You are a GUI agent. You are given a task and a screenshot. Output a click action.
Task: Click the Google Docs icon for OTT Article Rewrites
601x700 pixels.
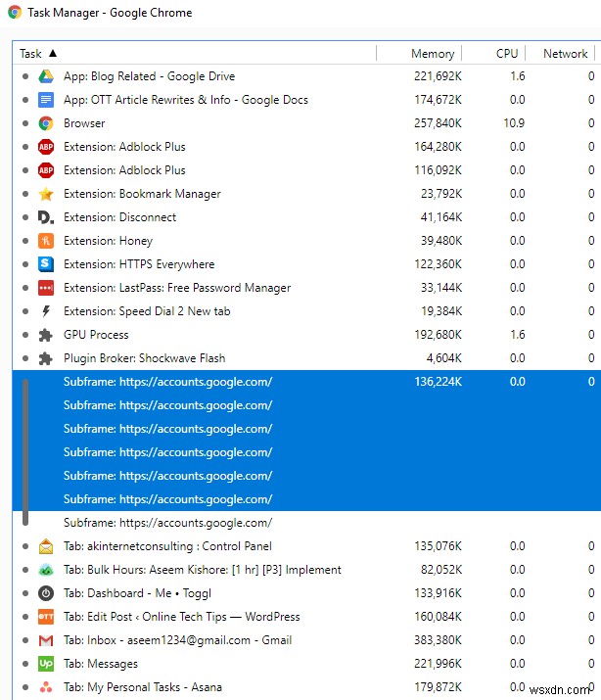[46, 100]
